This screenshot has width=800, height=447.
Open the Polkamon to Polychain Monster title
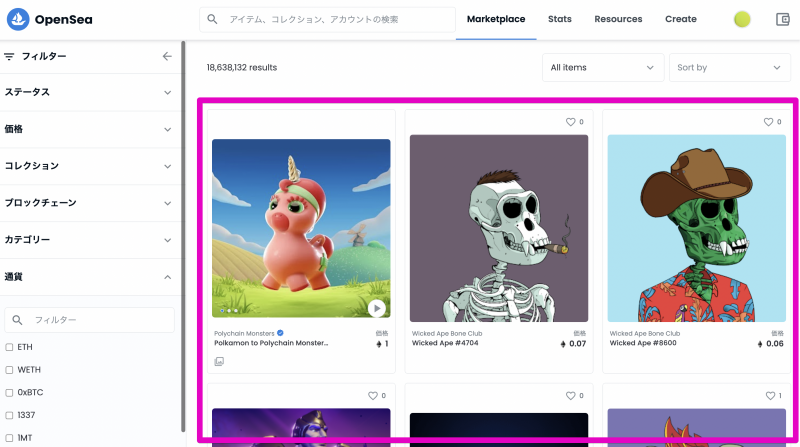271,343
